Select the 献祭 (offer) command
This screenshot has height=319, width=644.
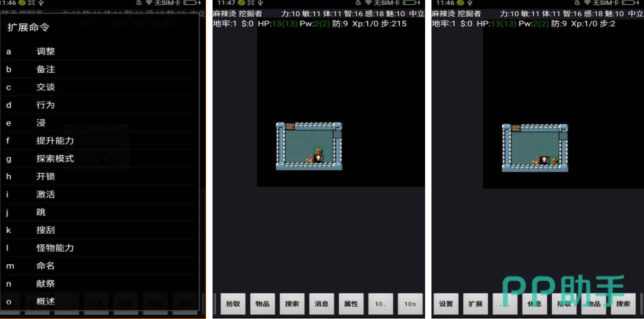pos(46,283)
